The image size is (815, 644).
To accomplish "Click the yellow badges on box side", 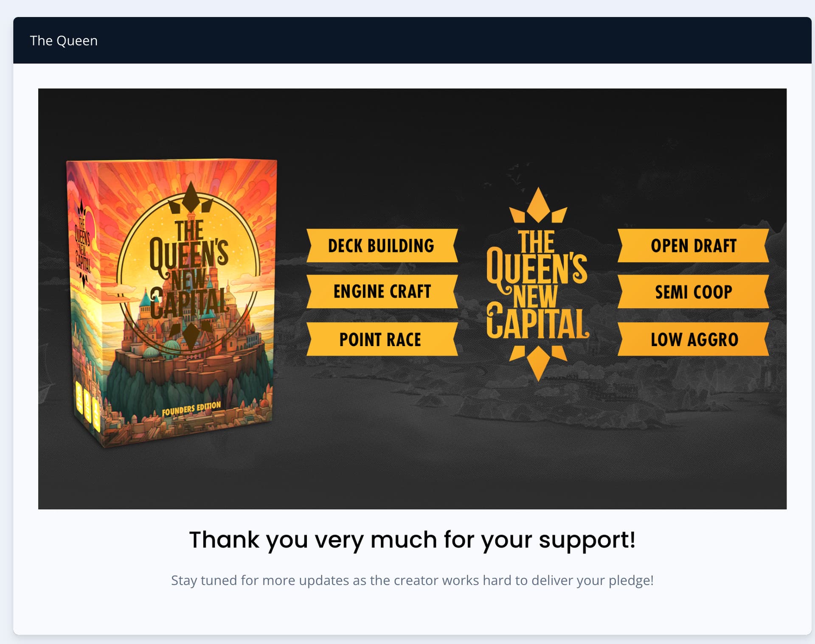I will pos(88,405).
